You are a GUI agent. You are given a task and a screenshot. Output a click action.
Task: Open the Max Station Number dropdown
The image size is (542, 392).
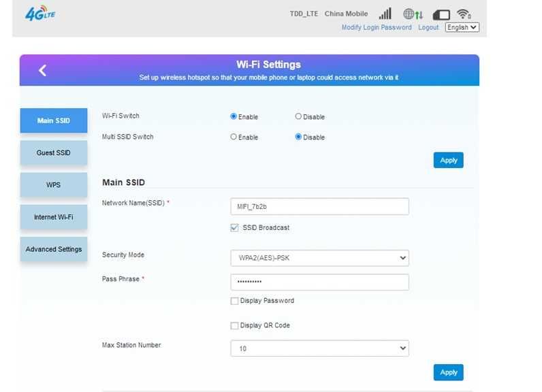[319, 348]
